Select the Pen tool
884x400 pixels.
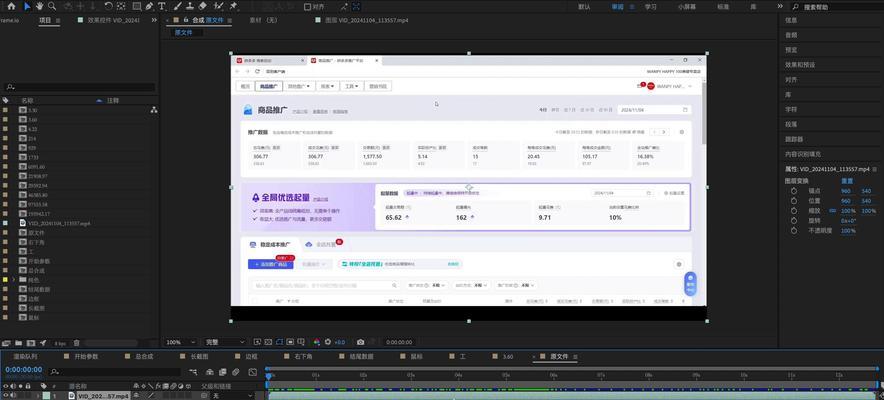pos(149,6)
